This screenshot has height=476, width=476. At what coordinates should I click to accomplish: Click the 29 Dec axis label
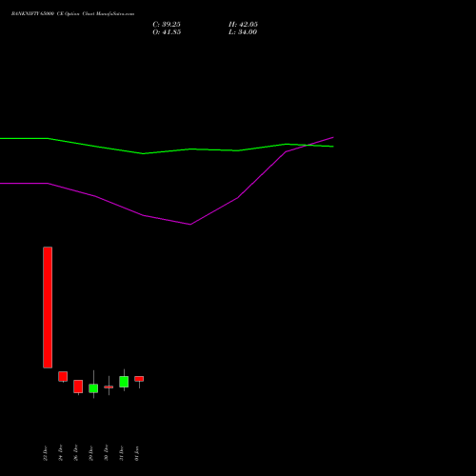(x=91, y=453)
